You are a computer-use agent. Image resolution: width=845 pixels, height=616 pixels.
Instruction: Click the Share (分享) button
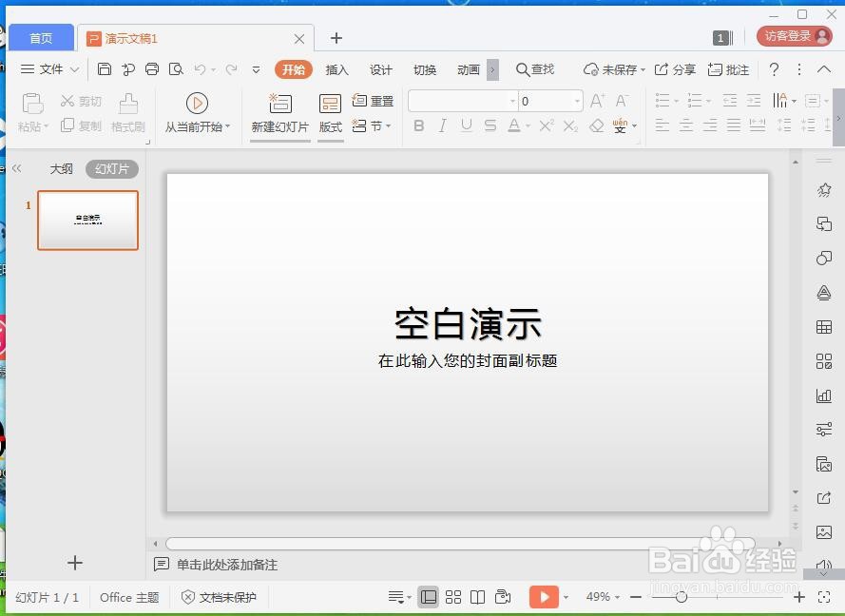675,69
